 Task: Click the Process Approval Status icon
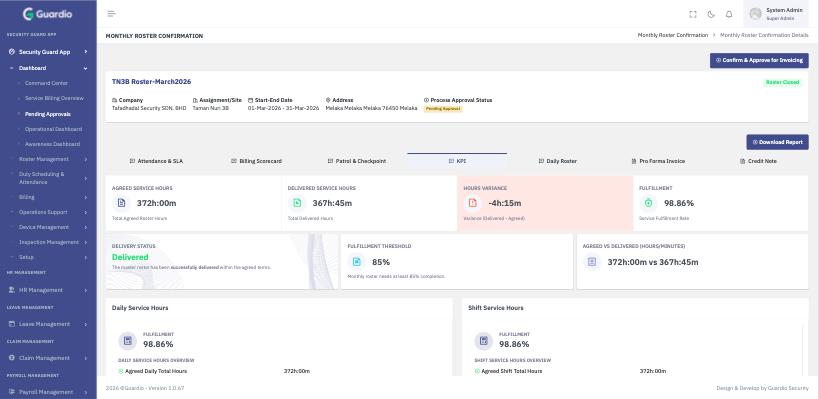pos(426,100)
